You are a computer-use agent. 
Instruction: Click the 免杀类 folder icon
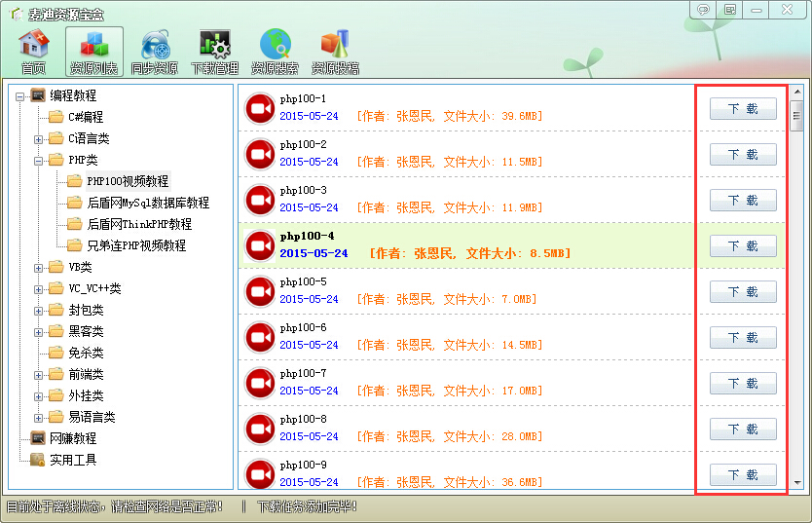point(56,353)
